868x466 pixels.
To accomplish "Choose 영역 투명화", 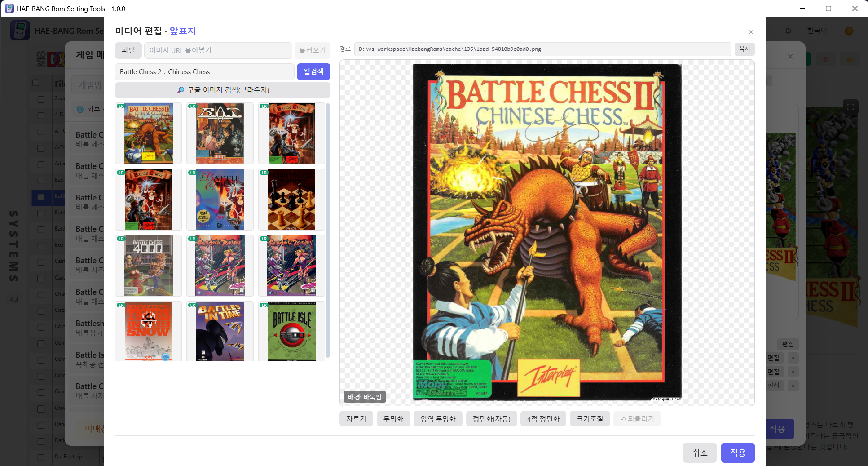I will pos(438,419).
